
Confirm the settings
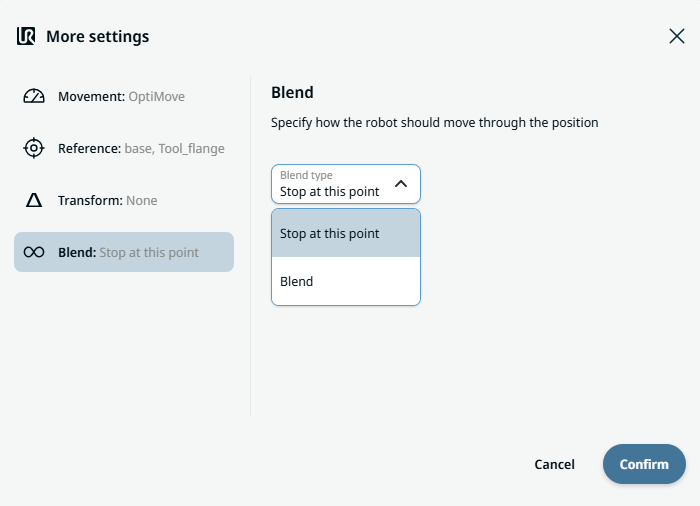[643, 464]
